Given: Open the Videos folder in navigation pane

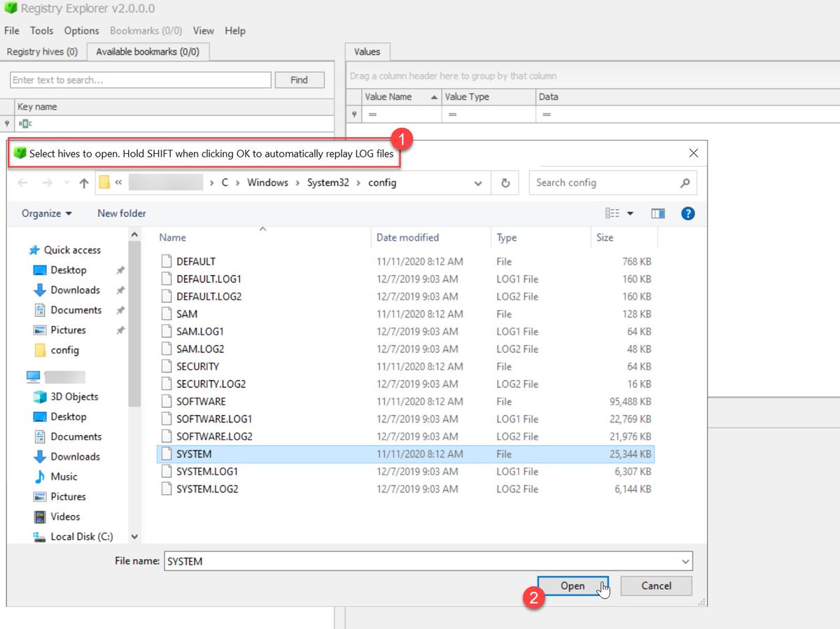Looking at the screenshot, I should [65, 516].
